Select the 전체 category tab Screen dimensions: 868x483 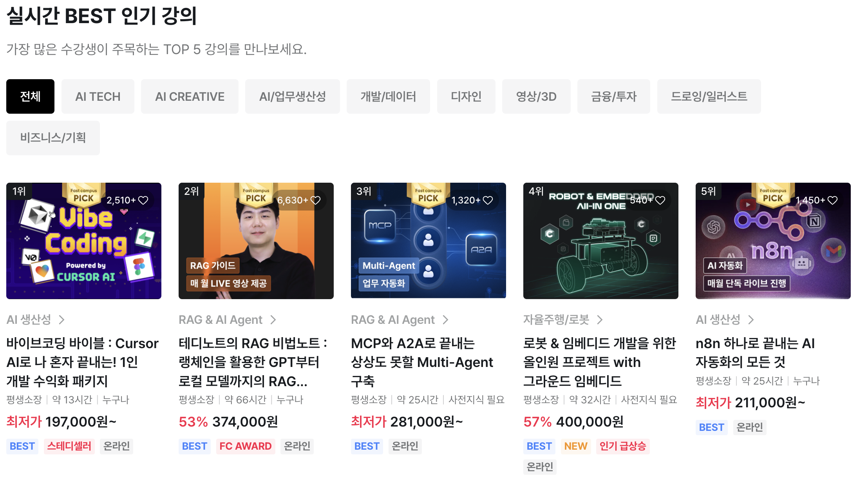30,96
